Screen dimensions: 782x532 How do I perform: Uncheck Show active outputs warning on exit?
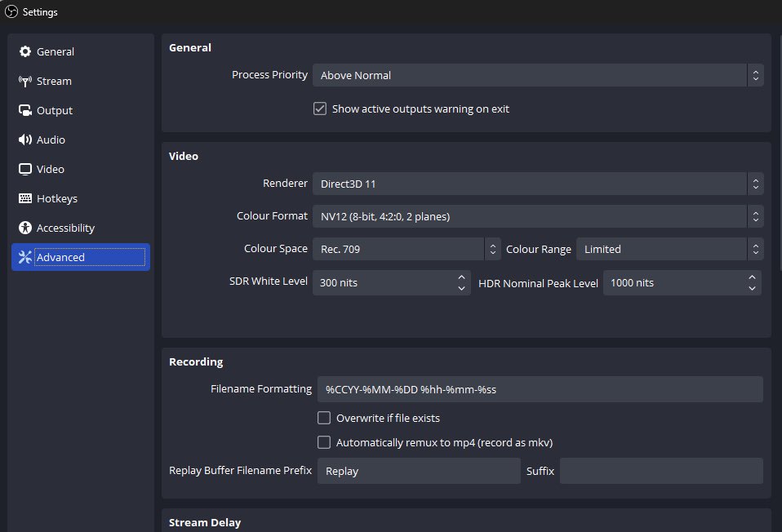320,109
